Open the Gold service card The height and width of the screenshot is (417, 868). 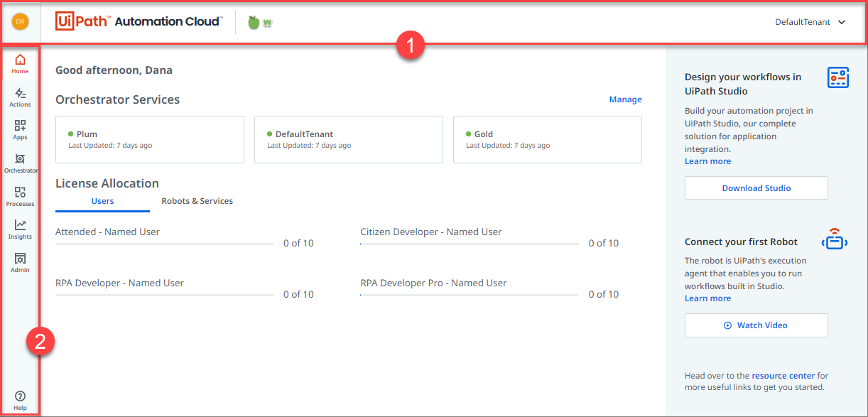pyautogui.click(x=548, y=139)
